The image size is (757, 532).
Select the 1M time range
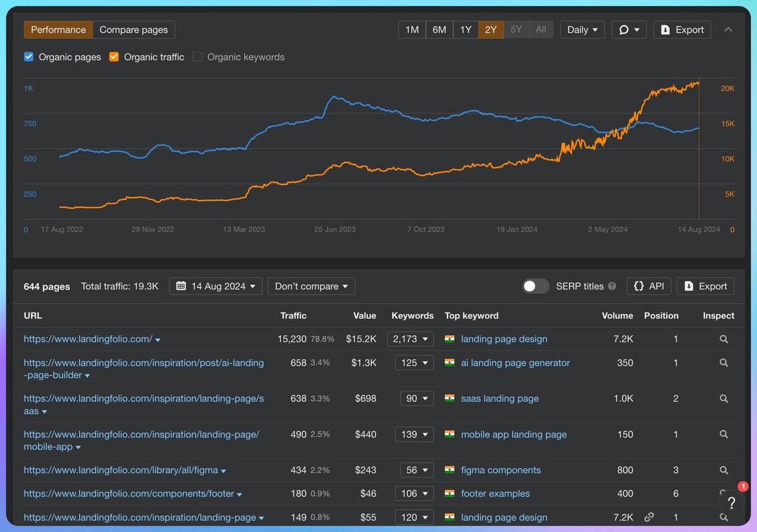[x=412, y=30]
